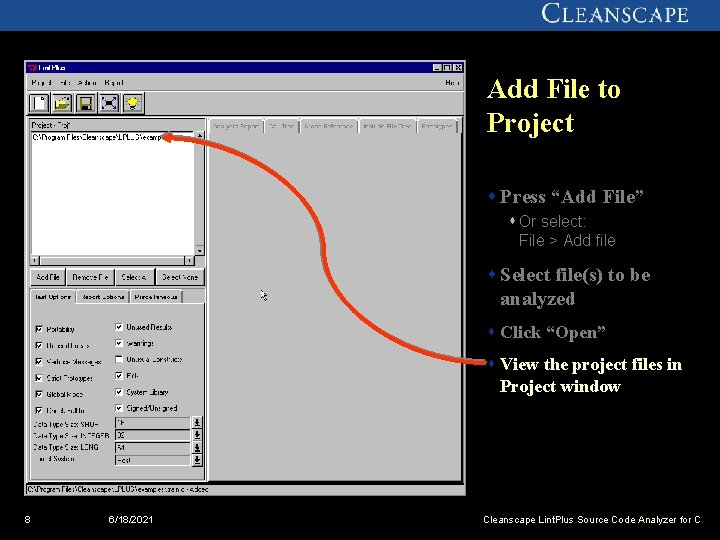
Task: Click the Data Type Size SHORT value field
Action: [153, 422]
